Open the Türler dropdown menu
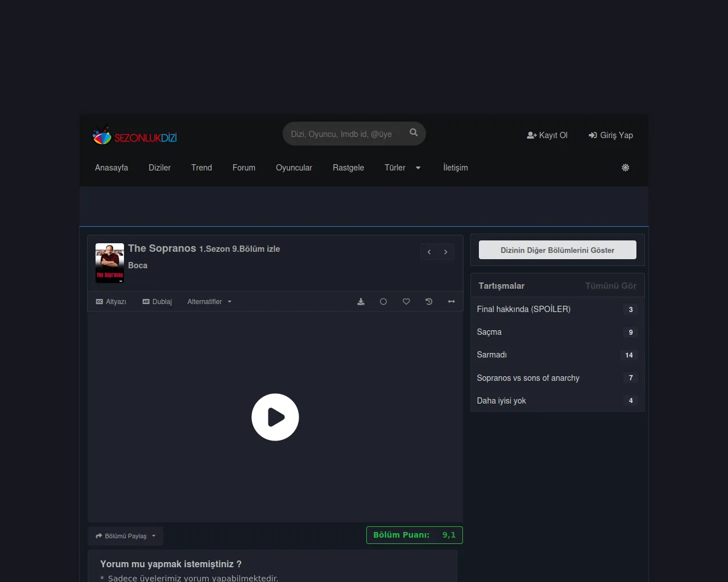Viewport: 728px width, 582px height. [402, 168]
